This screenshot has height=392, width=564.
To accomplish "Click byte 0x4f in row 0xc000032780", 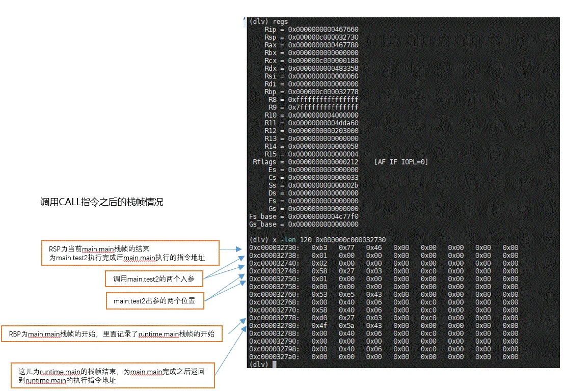I will pos(319,326).
